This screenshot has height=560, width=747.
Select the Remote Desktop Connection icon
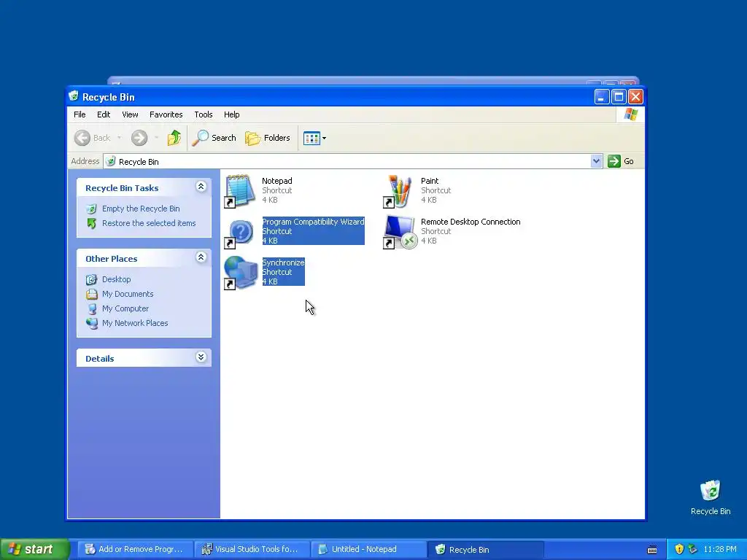[x=399, y=232]
